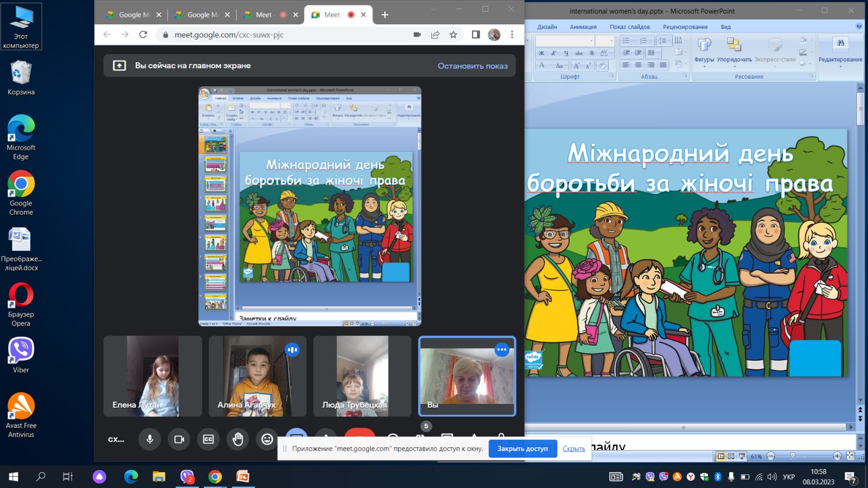Image resolution: width=868 pixels, height=488 pixels.
Task: Fit slide to current window
Action: (x=850, y=456)
